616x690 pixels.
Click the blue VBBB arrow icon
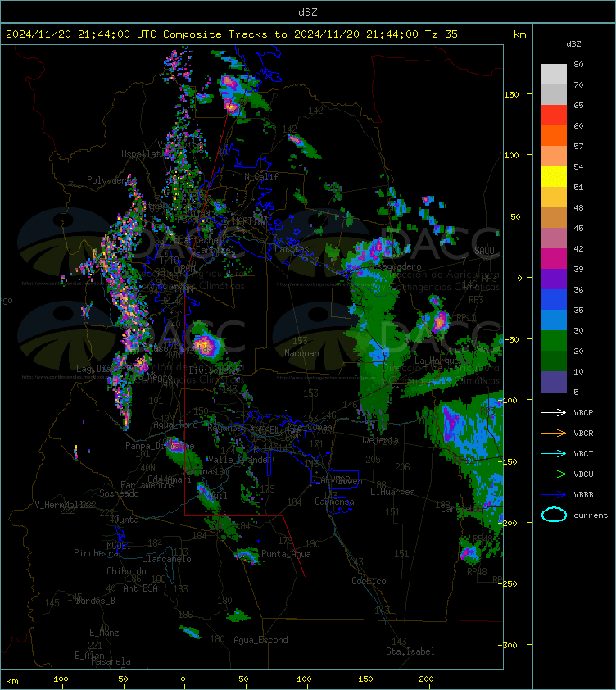[554, 495]
